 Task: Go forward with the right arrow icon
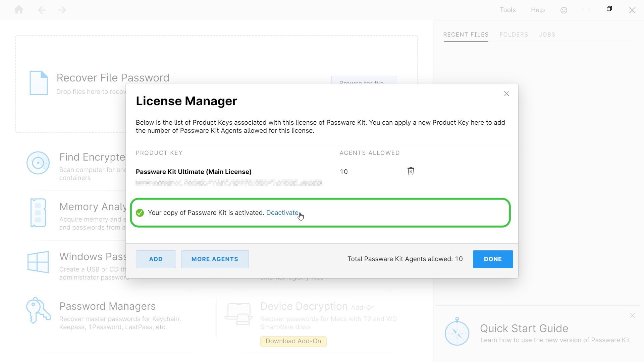pos(62,10)
